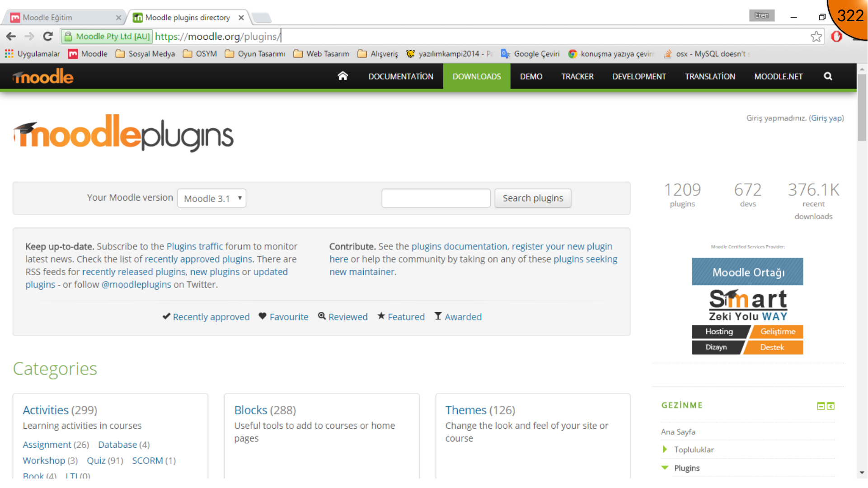The height and width of the screenshot is (488, 868).
Task: Open the Activities category
Action: (x=46, y=410)
